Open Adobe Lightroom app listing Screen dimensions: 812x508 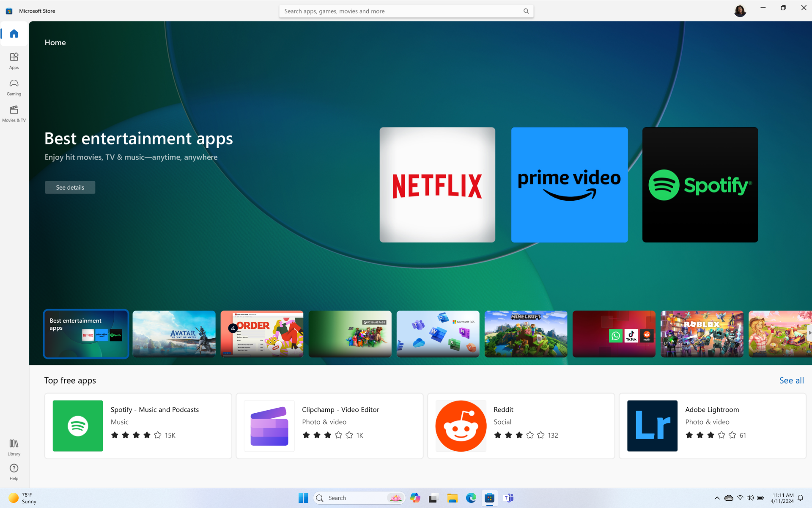click(x=713, y=426)
